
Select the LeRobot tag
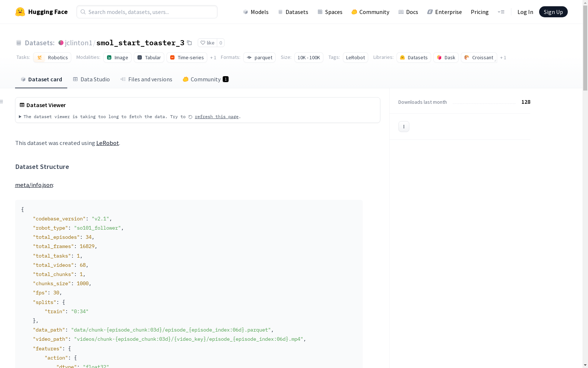click(x=355, y=57)
